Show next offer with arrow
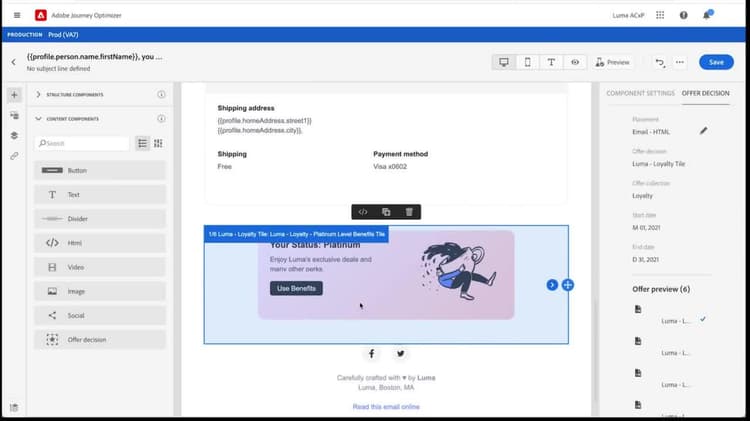 552,285
